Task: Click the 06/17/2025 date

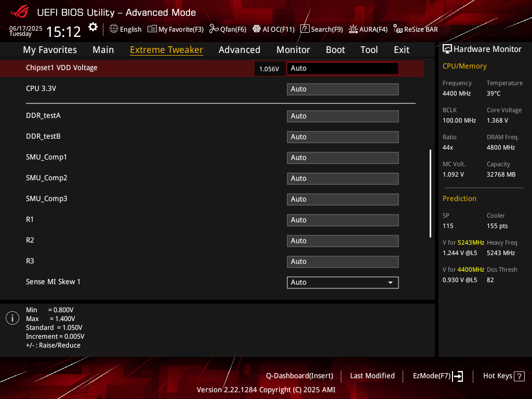Action: click(26, 28)
